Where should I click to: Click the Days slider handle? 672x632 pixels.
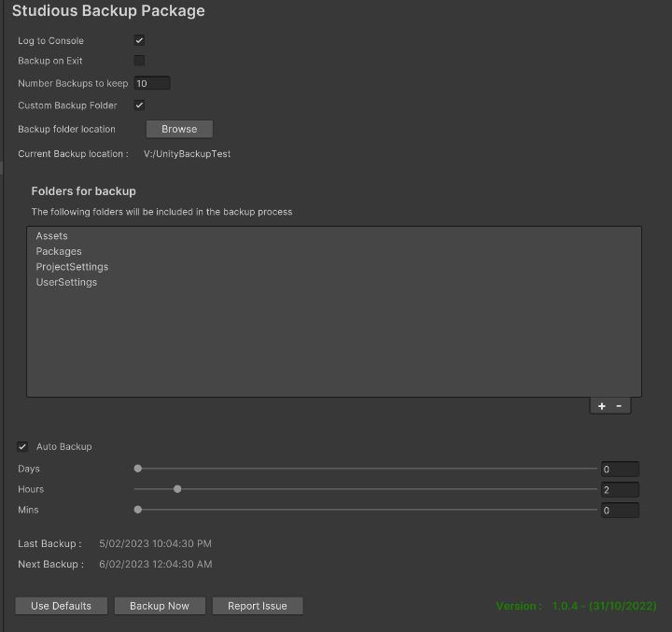(137, 469)
